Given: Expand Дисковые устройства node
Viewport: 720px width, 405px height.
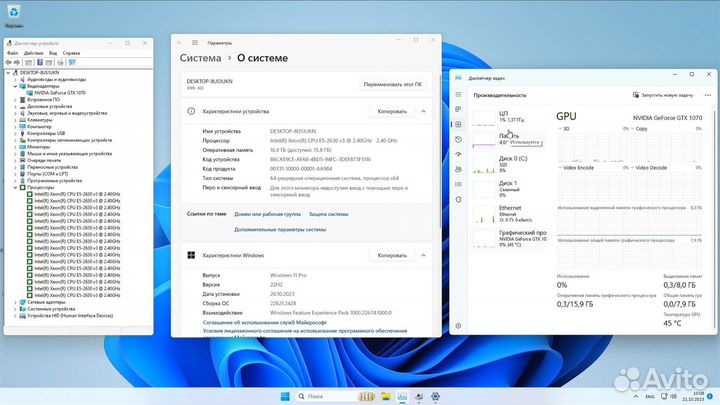Looking at the screenshot, I should coord(15,107).
